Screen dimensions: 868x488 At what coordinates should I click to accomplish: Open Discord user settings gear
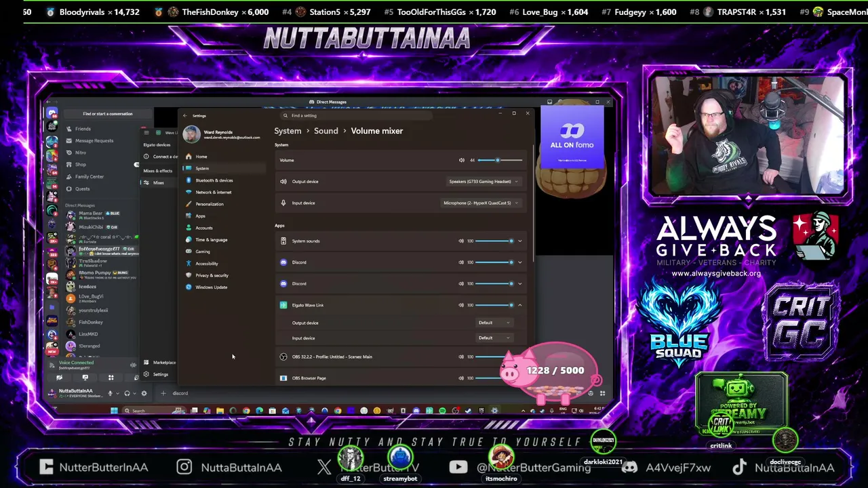(x=144, y=393)
